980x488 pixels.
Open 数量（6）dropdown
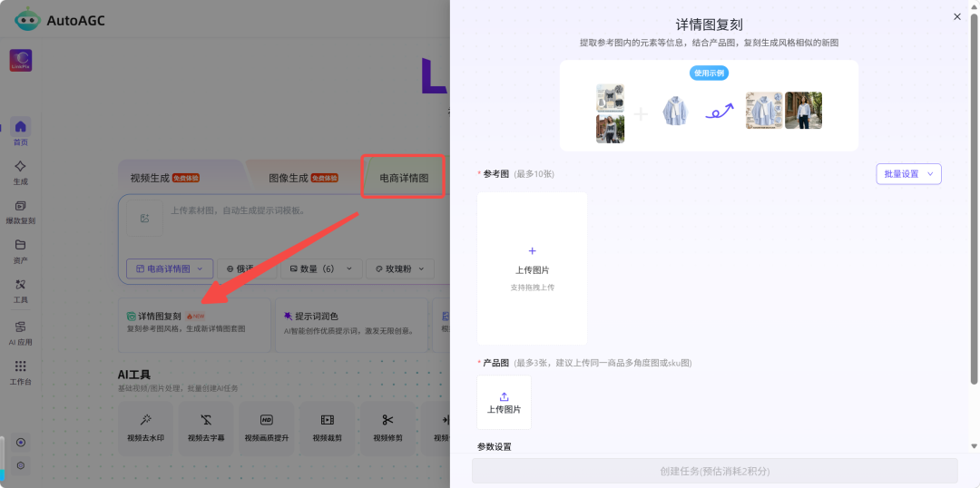(321, 268)
